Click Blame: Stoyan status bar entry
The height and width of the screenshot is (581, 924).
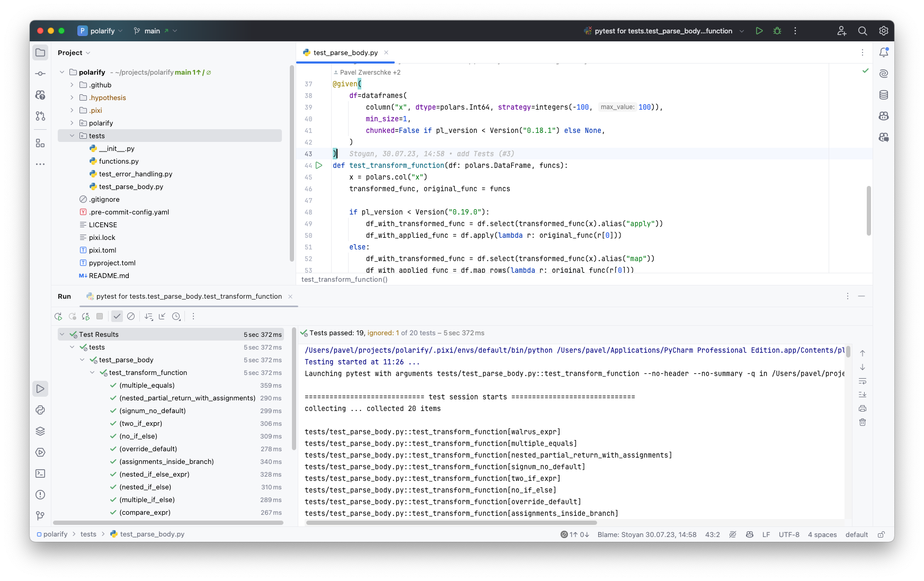[x=647, y=534]
